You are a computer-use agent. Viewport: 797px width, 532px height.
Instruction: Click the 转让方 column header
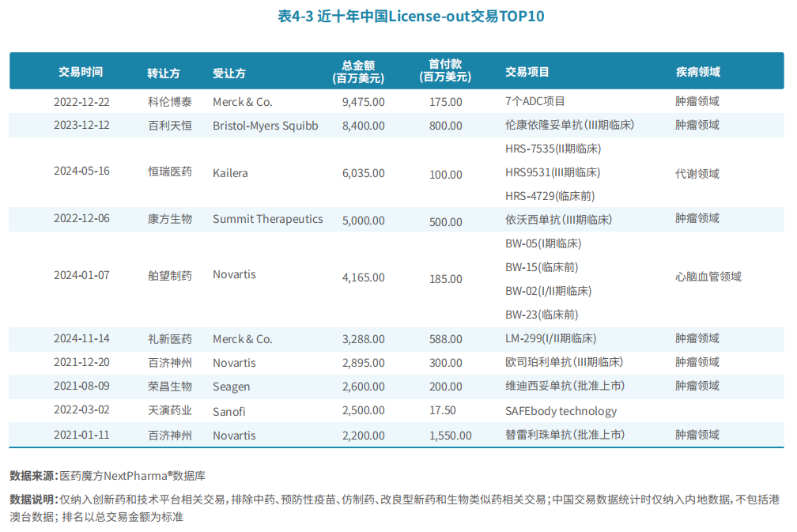pos(164,73)
